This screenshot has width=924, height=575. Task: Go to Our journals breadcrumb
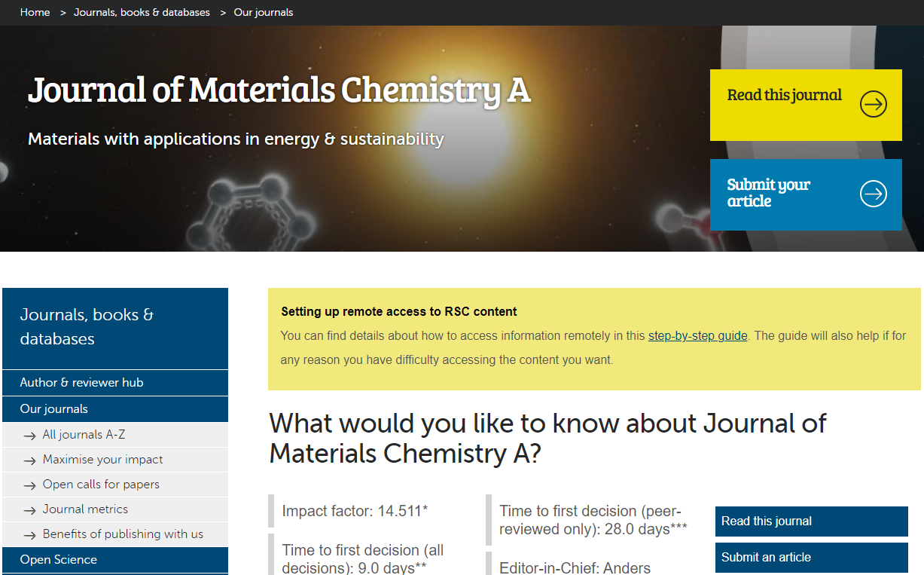[x=264, y=12]
